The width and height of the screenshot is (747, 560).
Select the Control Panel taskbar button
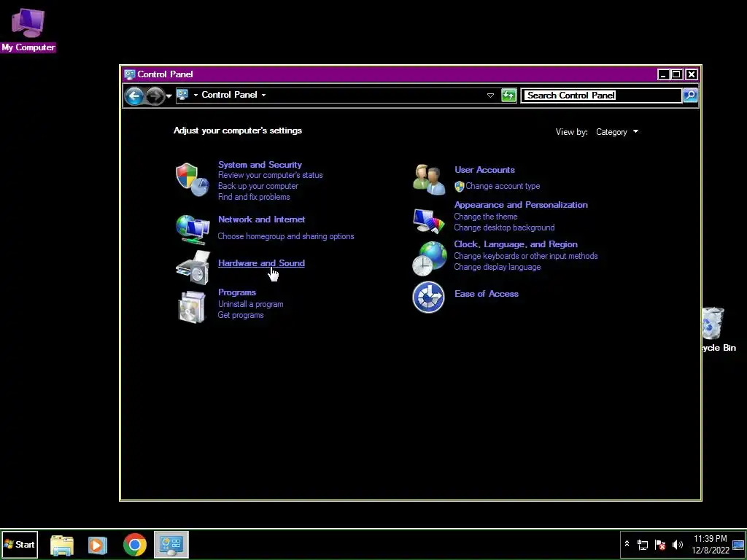click(x=171, y=545)
